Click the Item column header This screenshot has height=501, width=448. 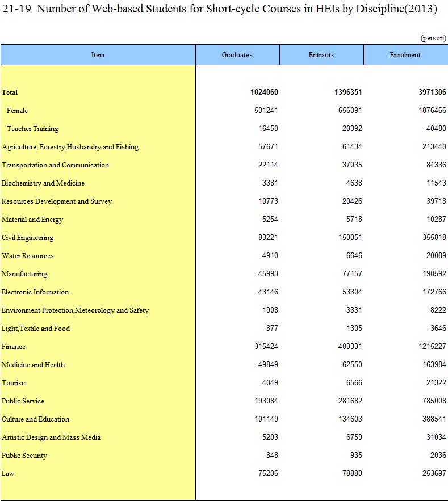pyautogui.click(x=98, y=55)
